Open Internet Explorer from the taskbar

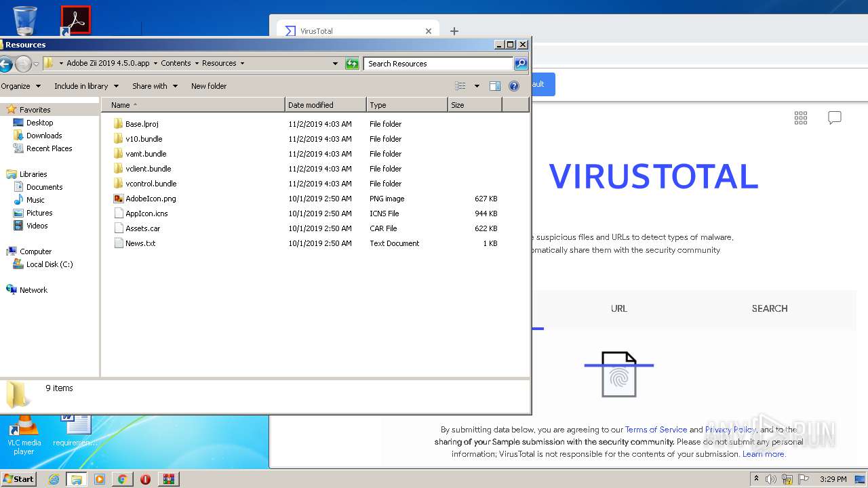tap(54, 479)
